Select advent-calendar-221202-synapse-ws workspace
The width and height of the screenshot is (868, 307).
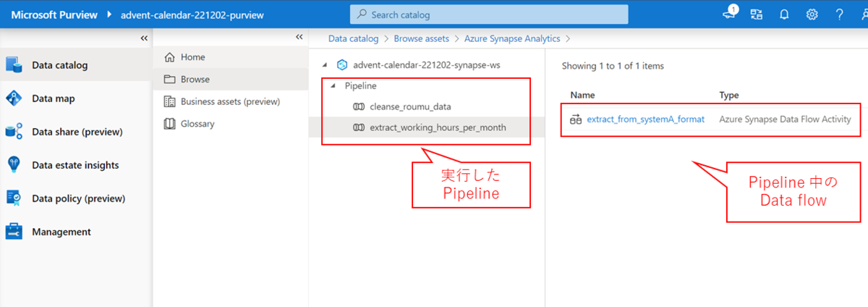tap(427, 64)
